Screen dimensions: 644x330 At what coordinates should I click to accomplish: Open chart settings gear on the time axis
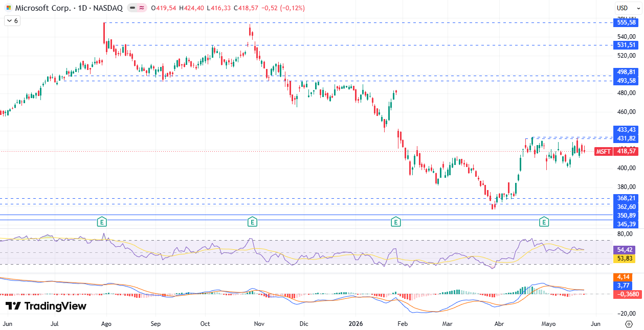pyautogui.click(x=628, y=324)
